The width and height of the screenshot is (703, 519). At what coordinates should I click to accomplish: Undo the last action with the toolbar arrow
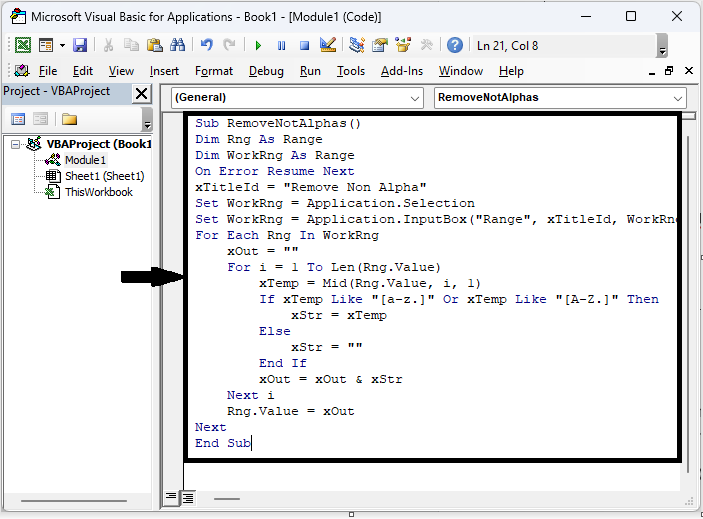207,45
